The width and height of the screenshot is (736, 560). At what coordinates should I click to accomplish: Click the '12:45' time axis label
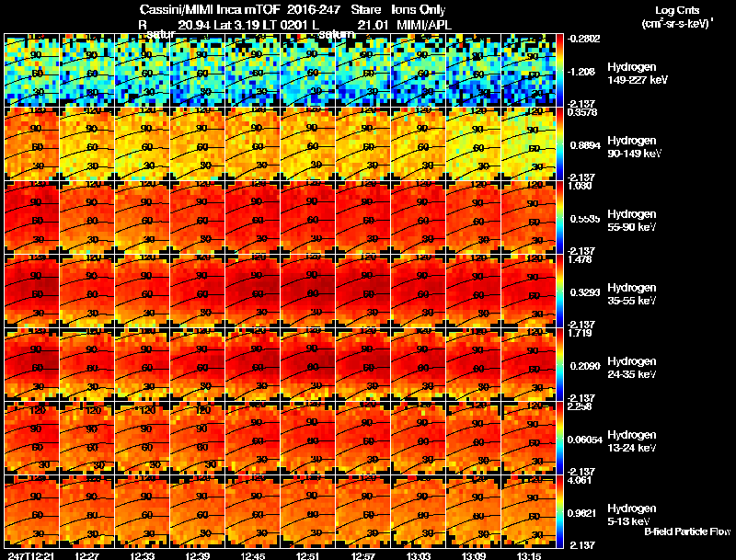click(253, 556)
